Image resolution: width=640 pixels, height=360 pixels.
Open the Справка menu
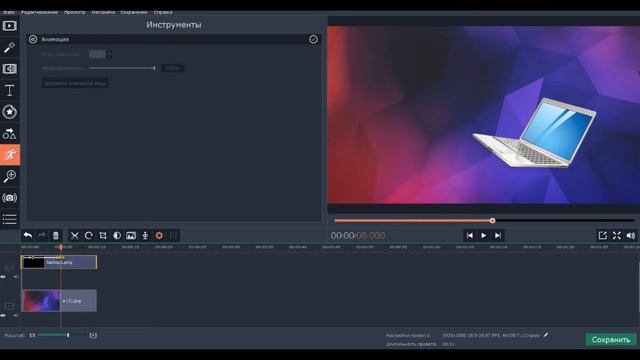click(163, 12)
